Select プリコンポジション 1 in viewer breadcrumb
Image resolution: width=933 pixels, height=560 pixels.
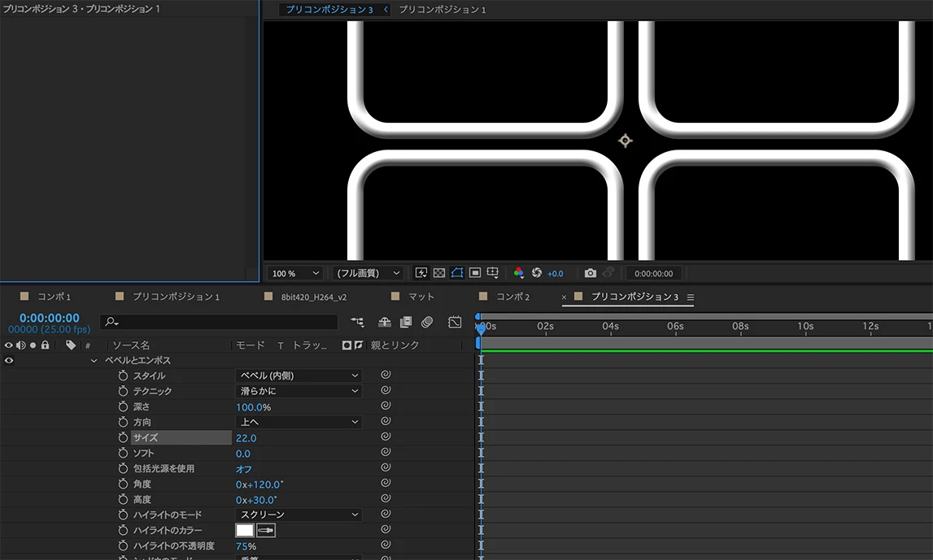(x=443, y=10)
